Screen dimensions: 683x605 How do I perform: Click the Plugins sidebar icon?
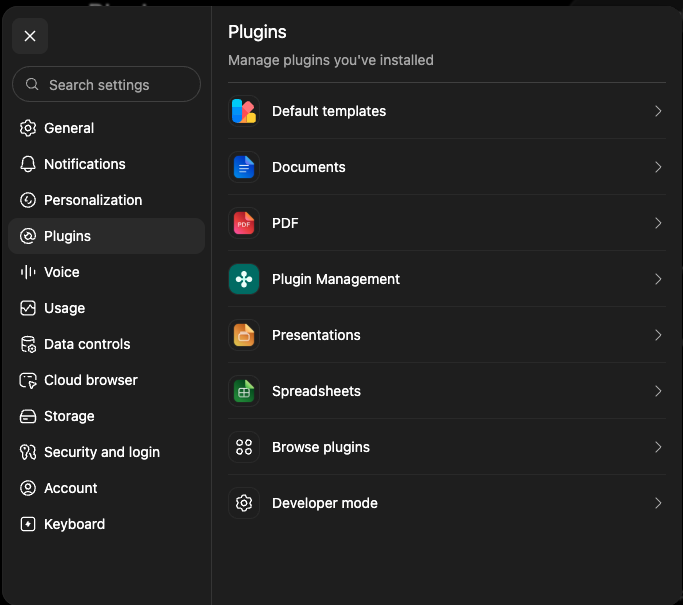(x=28, y=236)
